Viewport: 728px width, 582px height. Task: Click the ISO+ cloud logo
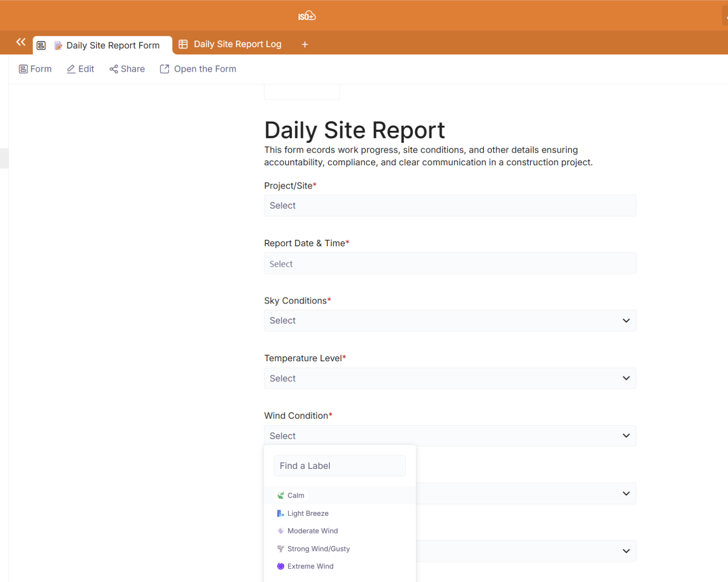(307, 16)
